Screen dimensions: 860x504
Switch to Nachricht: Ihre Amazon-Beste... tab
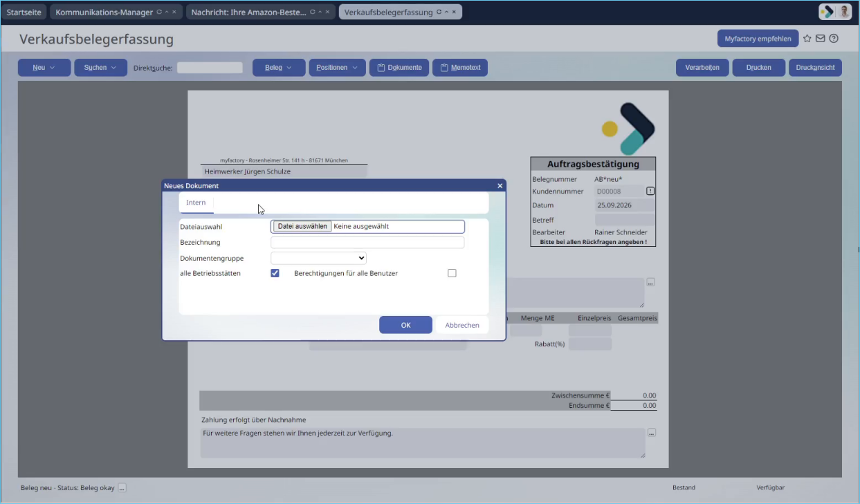coord(248,12)
